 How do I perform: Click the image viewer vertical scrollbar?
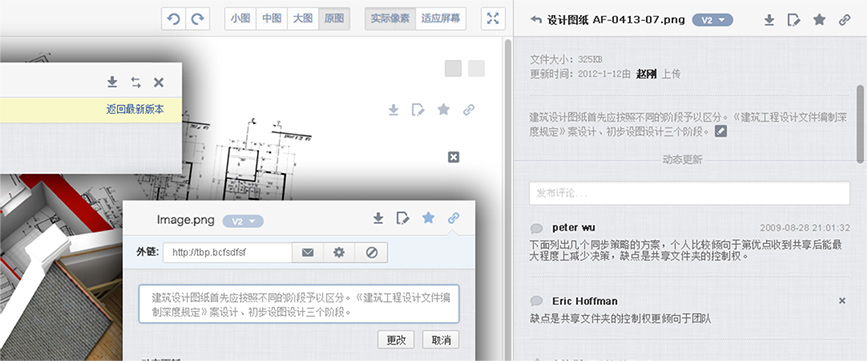508,199
